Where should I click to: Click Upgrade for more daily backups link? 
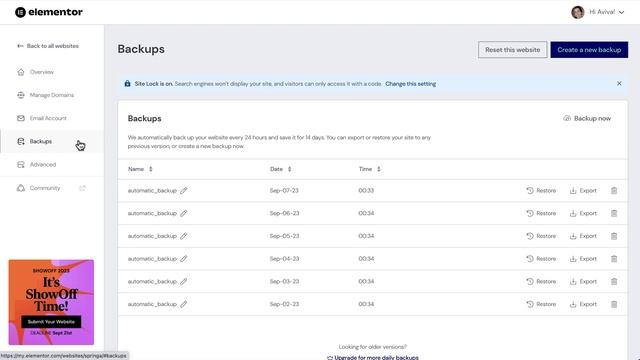(373, 357)
